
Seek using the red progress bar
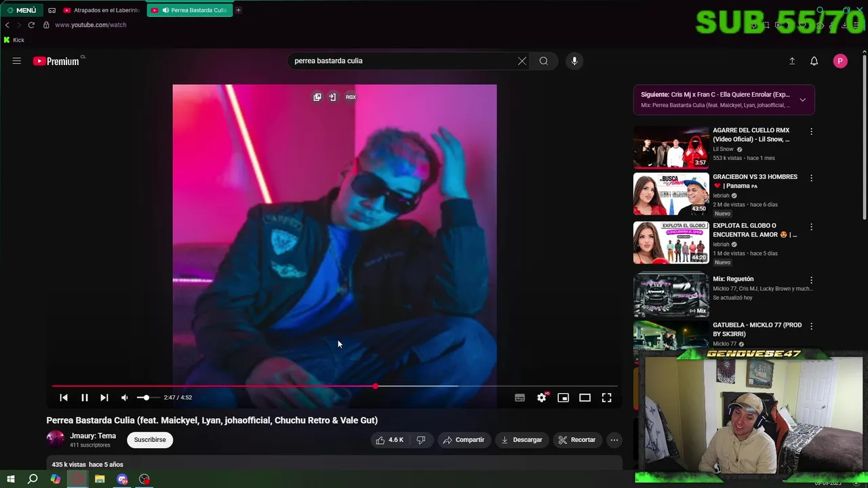334,386
